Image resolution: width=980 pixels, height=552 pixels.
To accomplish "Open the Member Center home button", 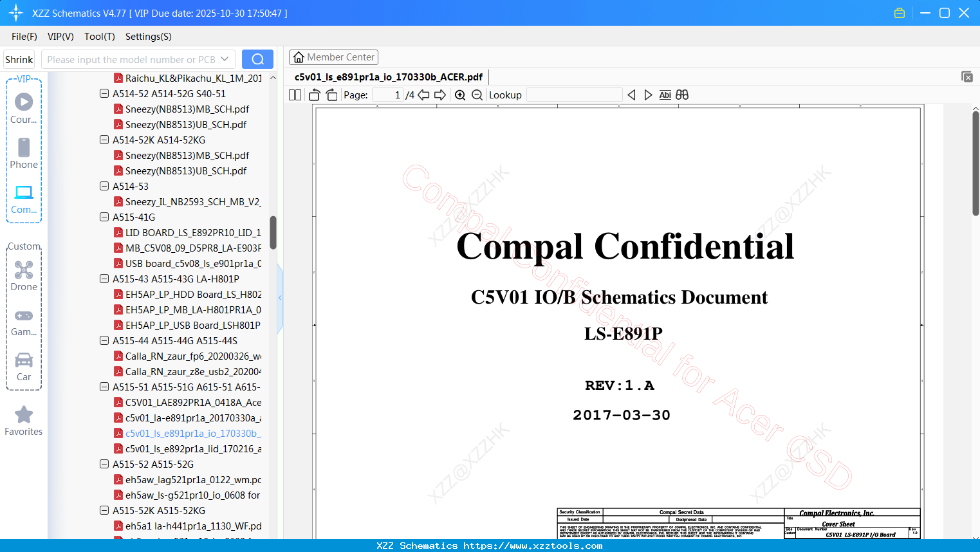I will pyautogui.click(x=333, y=57).
